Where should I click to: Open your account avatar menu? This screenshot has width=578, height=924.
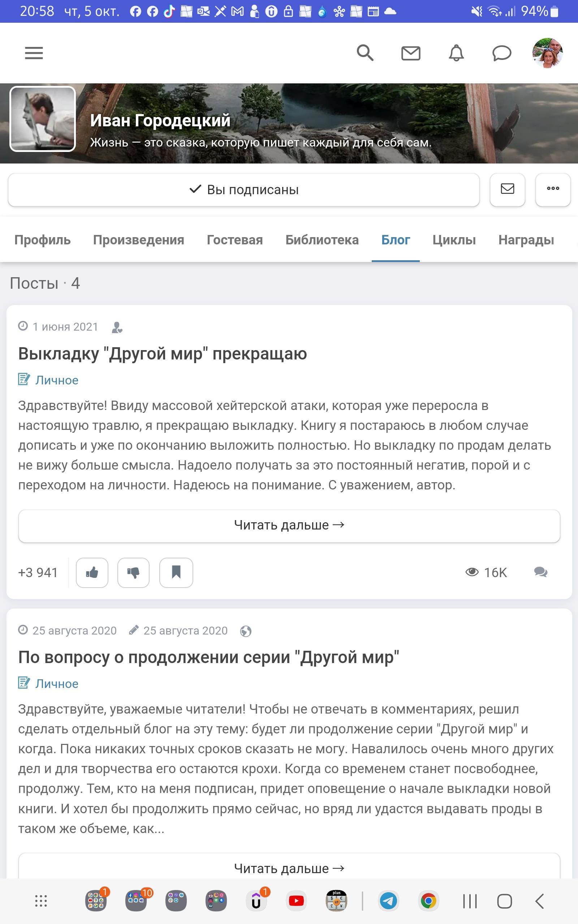(547, 53)
